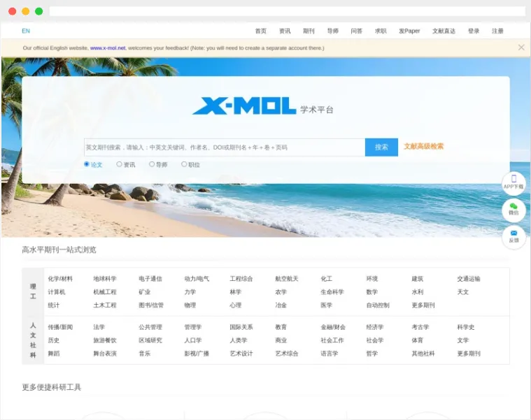Image resolution: width=531 pixels, height=420 pixels.
Task: Open the 社会工作 journal category
Action: [332, 340]
